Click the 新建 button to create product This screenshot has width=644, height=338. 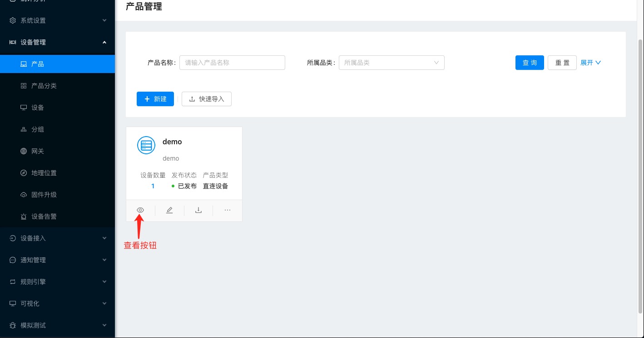coord(155,99)
